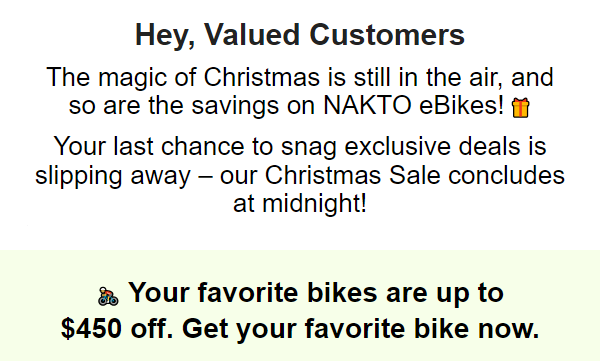Viewport: 600px width, 361px height.
Task: Click Your favorite bikes are up to
Action: coord(316,292)
